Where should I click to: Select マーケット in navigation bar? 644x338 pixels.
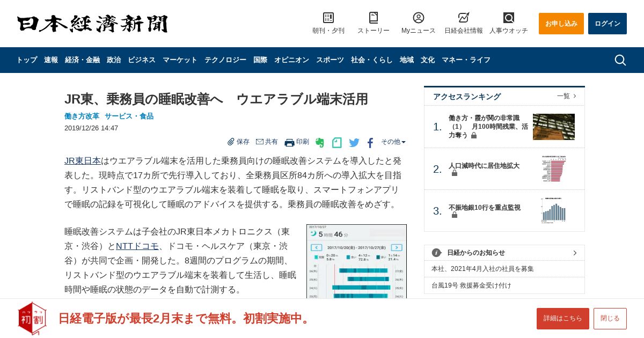pyautogui.click(x=180, y=60)
